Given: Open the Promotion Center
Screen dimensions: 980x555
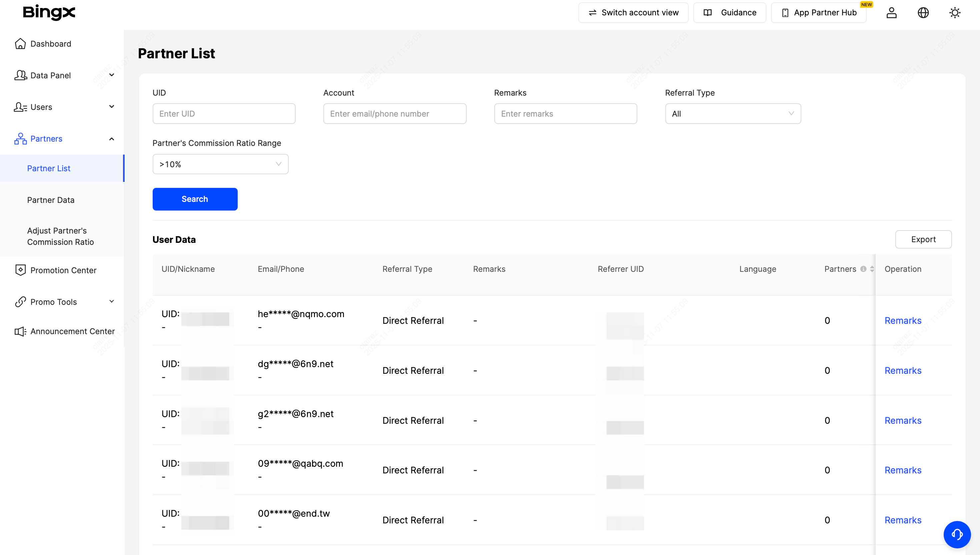Looking at the screenshot, I should pos(63,270).
